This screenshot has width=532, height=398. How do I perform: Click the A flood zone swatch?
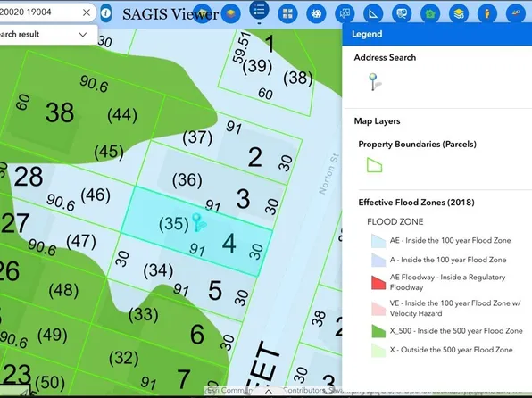tap(378, 261)
